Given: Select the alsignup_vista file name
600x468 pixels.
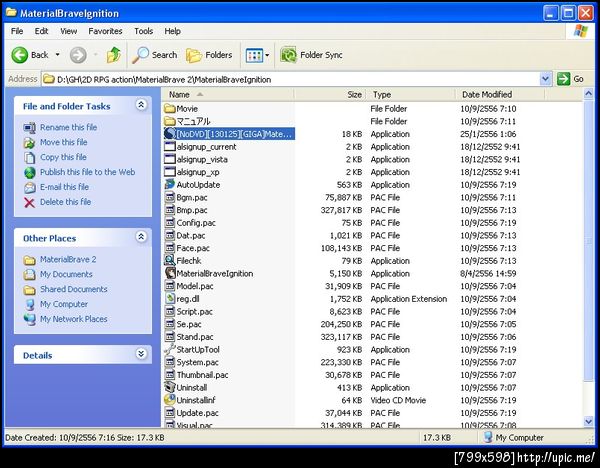Looking at the screenshot, I should coord(202,159).
